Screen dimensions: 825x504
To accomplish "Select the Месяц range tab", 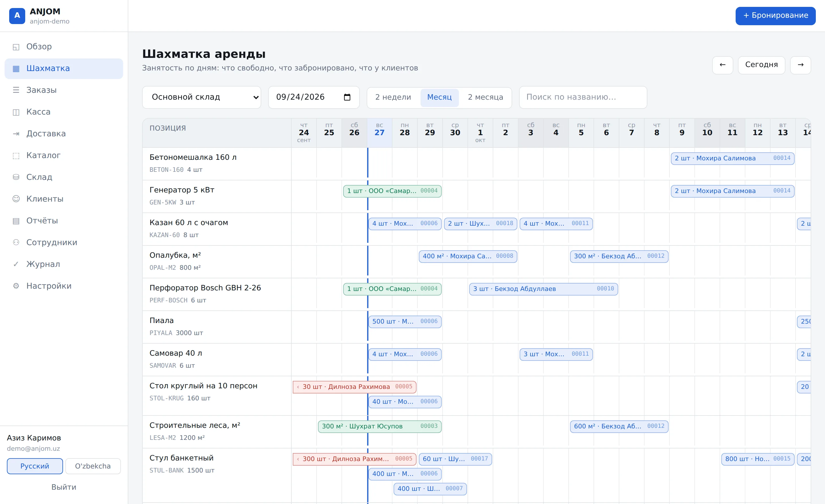I will [x=439, y=97].
